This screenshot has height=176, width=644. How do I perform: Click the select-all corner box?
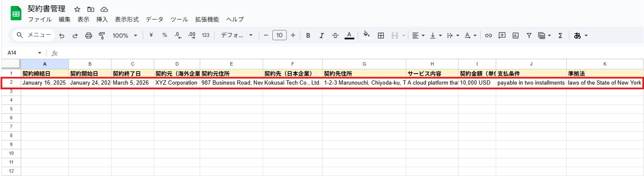click(11, 64)
